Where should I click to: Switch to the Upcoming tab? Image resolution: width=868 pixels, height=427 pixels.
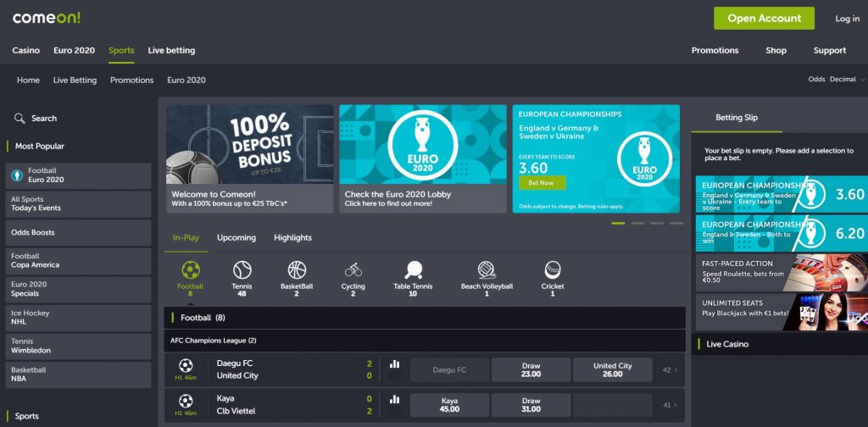click(x=236, y=238)
